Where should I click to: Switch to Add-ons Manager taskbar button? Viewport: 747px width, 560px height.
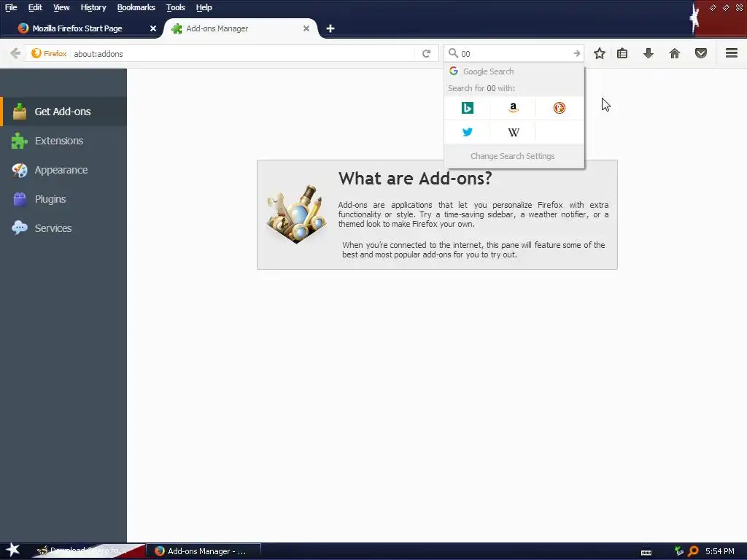click(204, 551)
